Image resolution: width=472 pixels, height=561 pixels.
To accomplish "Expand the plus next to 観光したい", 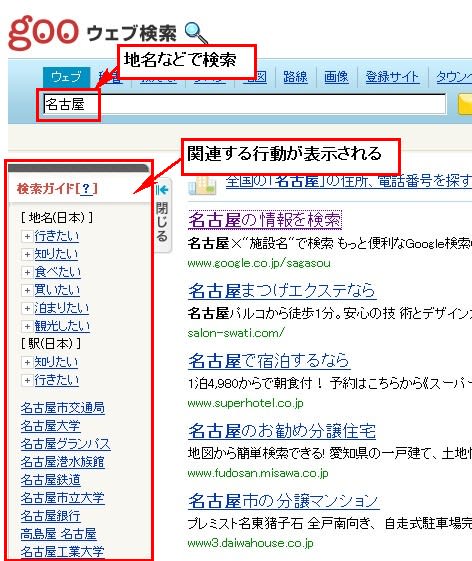I will click(x=27, y=326).
